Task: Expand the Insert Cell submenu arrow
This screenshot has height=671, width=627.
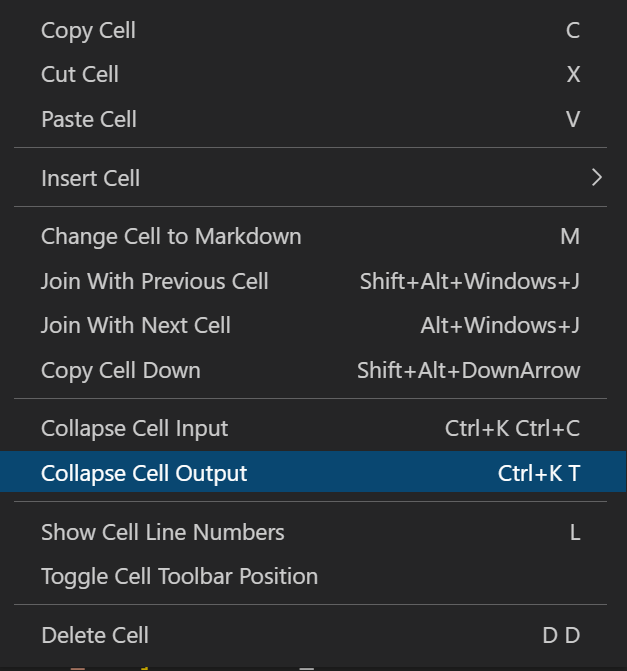Action: tap(597, 177)
